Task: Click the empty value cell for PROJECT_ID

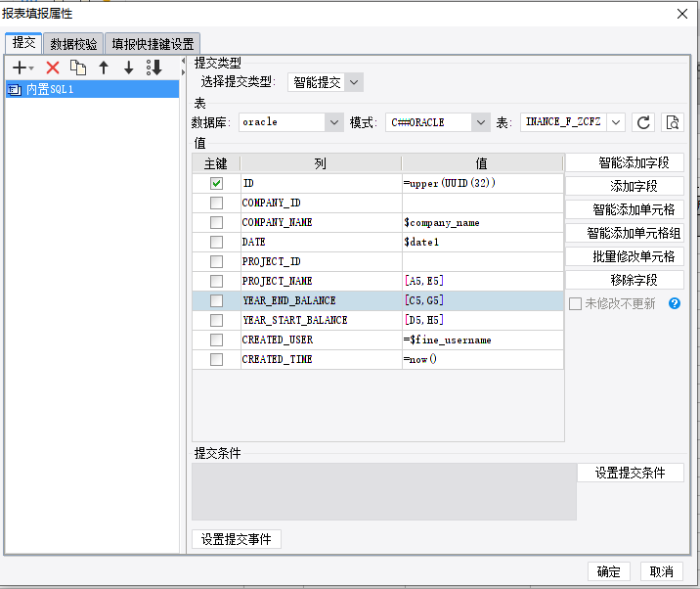Action: coord(483,261)
